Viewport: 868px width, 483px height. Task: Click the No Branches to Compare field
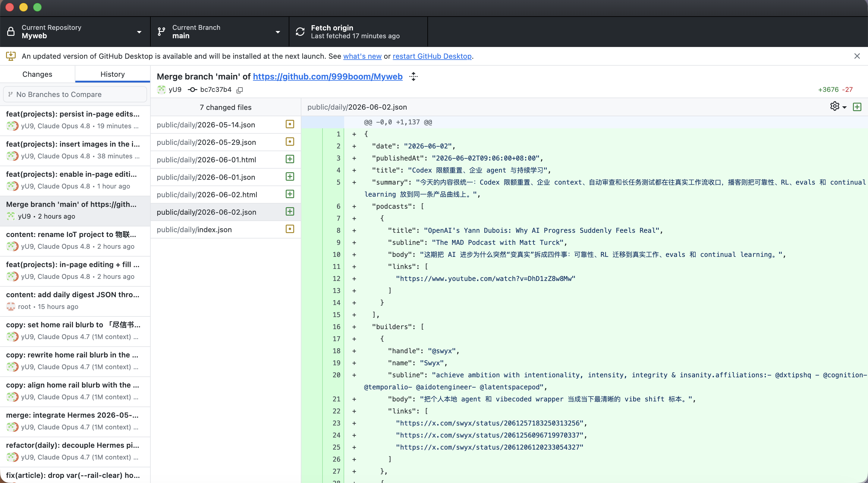pos(75,94)
